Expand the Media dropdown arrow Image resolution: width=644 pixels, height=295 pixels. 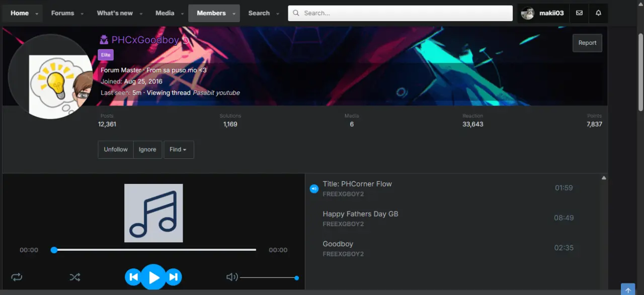[x=182, y=14]
